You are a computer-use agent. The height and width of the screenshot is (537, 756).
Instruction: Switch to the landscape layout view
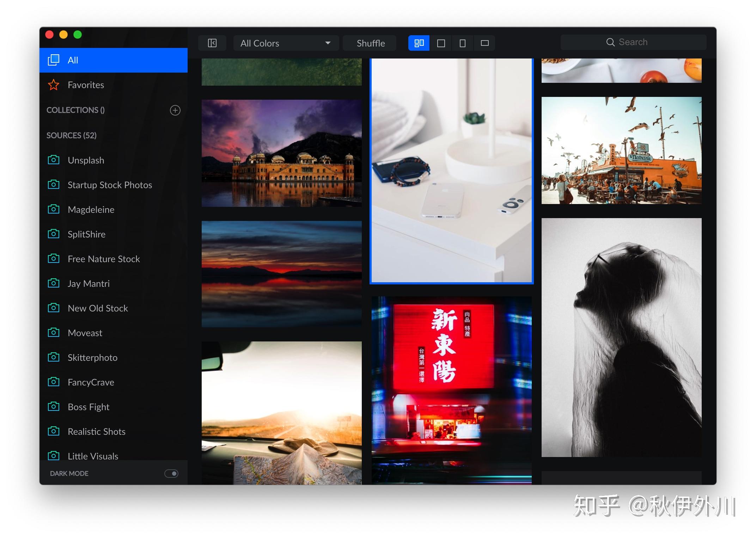pos(484,43)
